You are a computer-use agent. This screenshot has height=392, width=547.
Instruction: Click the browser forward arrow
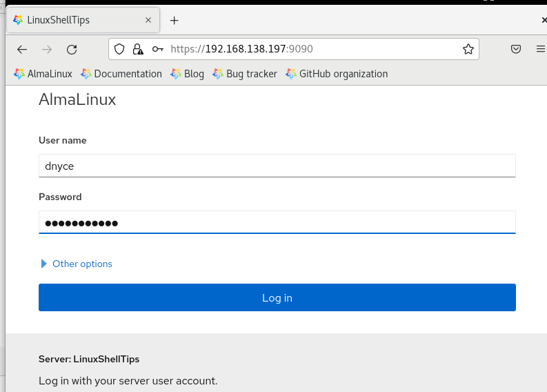(x=47, y=50)
